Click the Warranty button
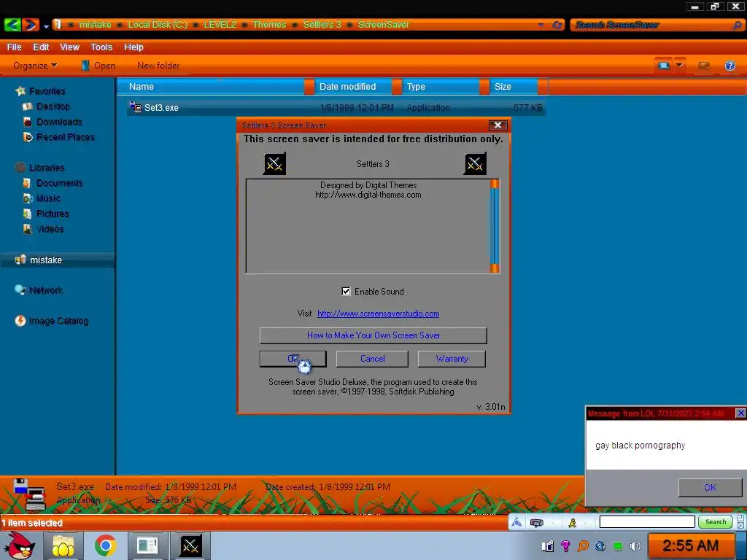The height and width of the screenshot is (560, 747). coord(452,359)
